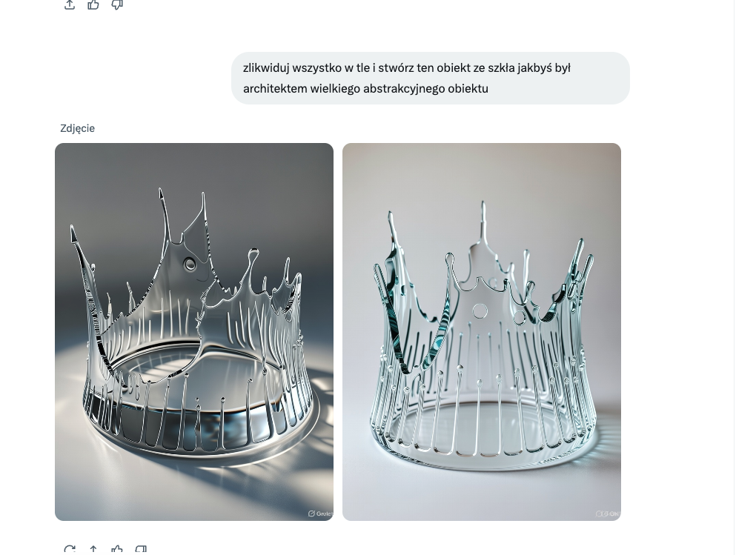This screenshot has width=756, height=555.
Task: Click the share icon above the message
Action: tap(70, 4)
